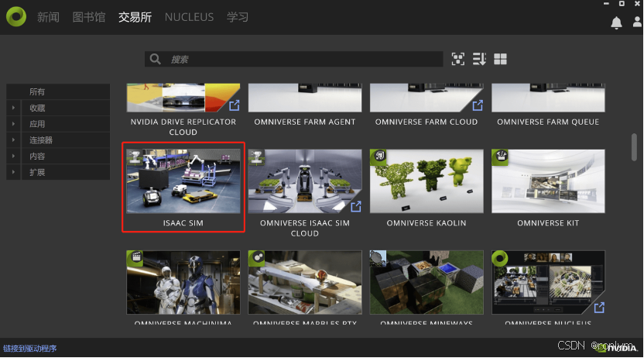Click the search magnifier icon
Screen dimensions: 644x358
156,59
